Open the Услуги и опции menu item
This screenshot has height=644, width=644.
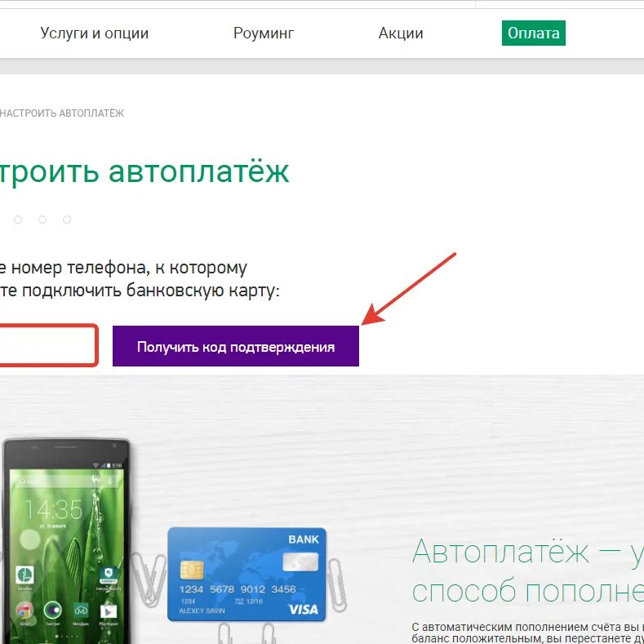coord(94,33)
